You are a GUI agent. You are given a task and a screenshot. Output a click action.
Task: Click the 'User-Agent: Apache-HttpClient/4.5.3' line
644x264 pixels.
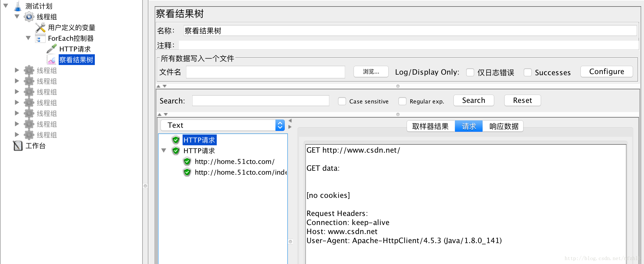(x=404, y=241)
